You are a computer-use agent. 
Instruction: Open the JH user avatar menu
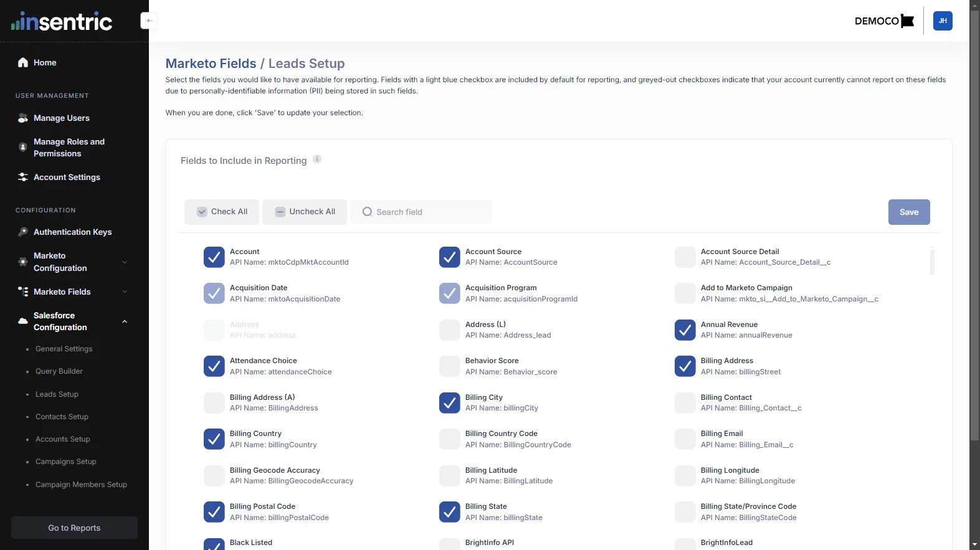(943, 21)
